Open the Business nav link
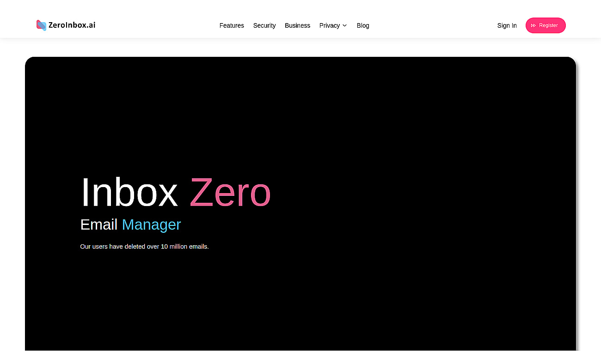Viewport: 601px width, 364px height. (297, 25)
